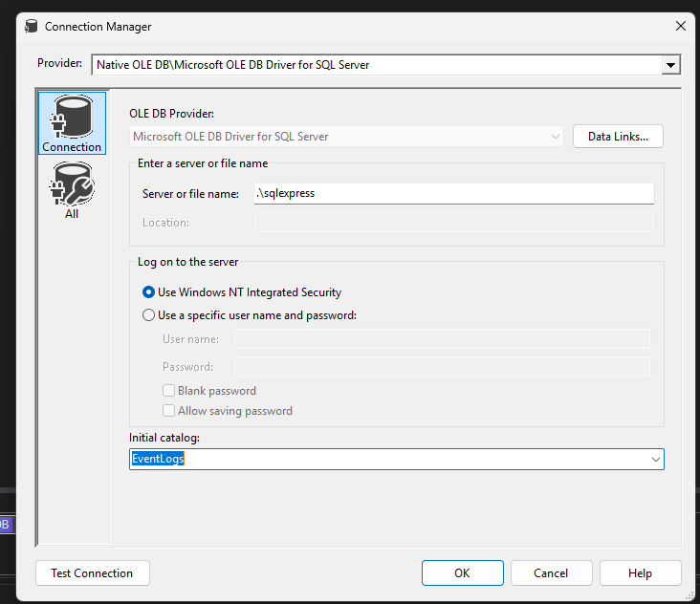The height and width of the screenshot is (604, 700).
Task: Toggle the Blank password checkbox
Action: (x=169, y=391)
